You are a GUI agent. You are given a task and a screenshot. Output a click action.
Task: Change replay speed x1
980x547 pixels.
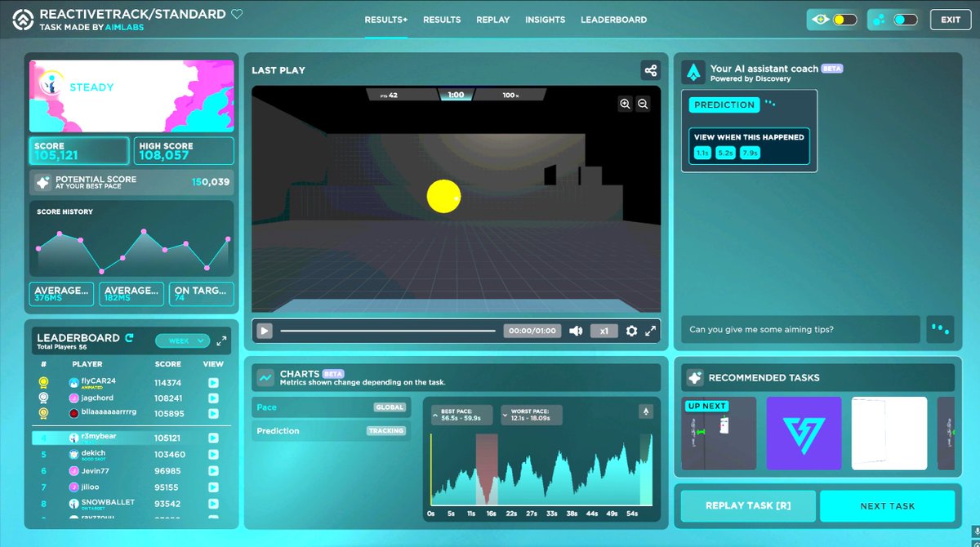604,331
